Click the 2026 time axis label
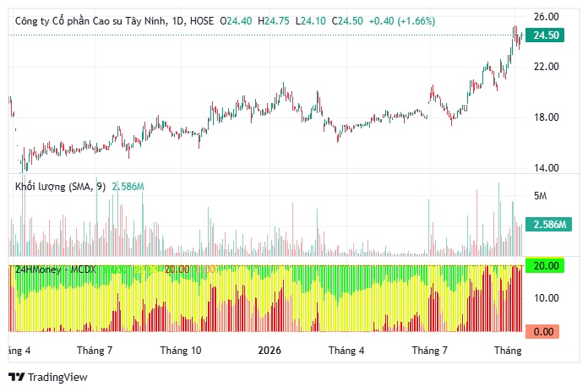This screenshot has width=588, height=392. point(269,351)
